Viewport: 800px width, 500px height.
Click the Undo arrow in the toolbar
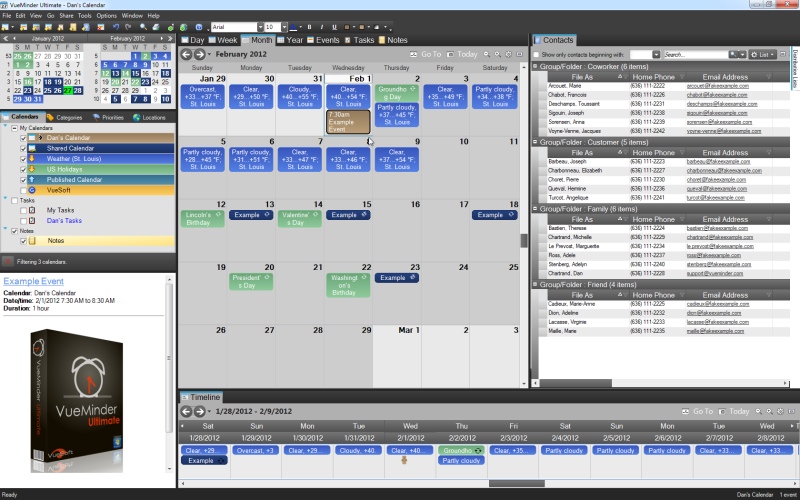pyautogui.click(x=116, y=27)
